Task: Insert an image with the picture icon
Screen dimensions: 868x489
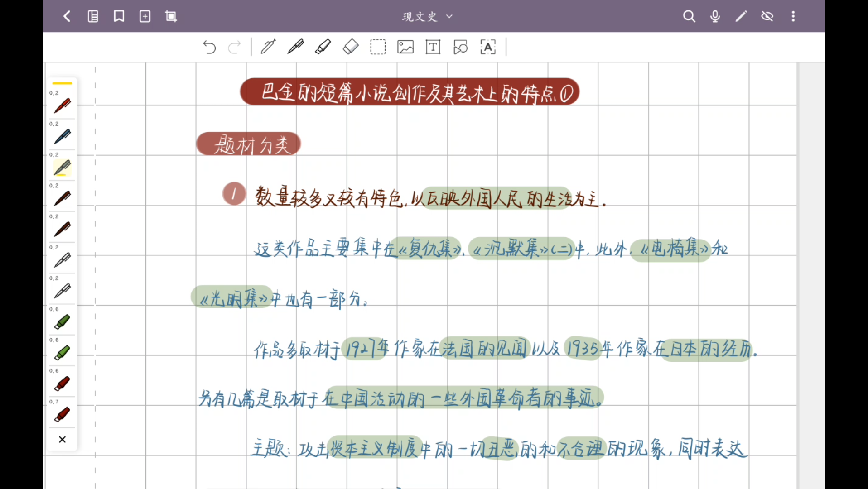Action: [x=405, y=47]
